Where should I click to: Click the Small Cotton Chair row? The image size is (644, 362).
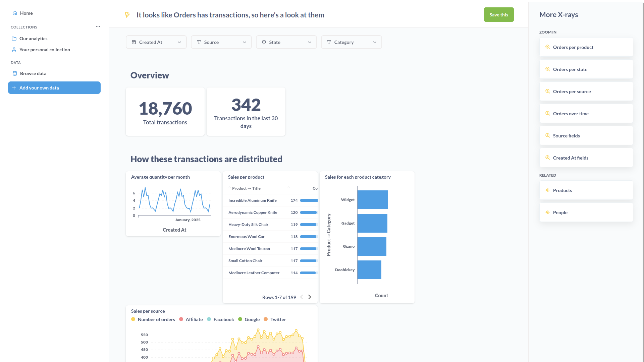pos(270,261)
